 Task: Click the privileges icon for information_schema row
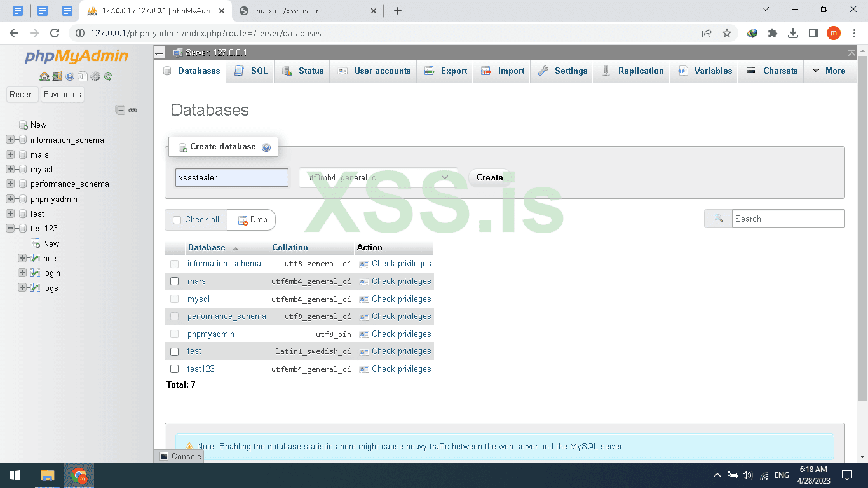click(x=364, y=264)
